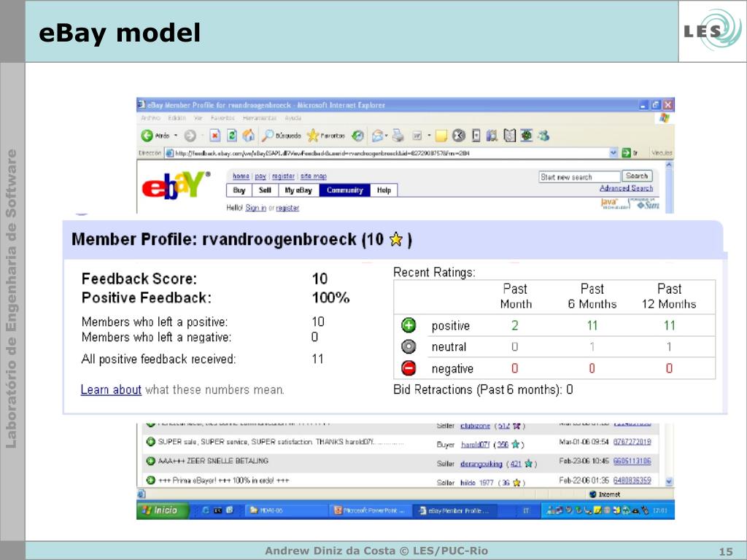Screen dimensions: 747x560
Task: Click the 'Start new search' input field
Action: 580,176
